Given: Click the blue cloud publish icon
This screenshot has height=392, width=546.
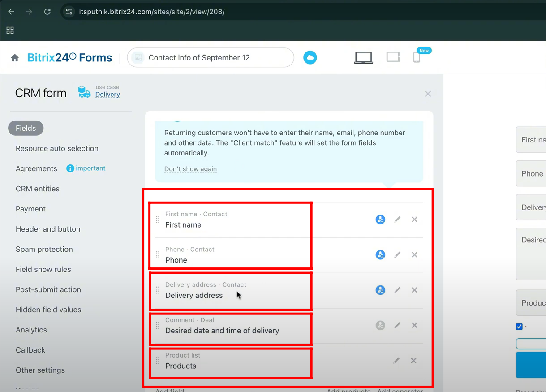Looking at the screenshot, I should coord(310,57).
